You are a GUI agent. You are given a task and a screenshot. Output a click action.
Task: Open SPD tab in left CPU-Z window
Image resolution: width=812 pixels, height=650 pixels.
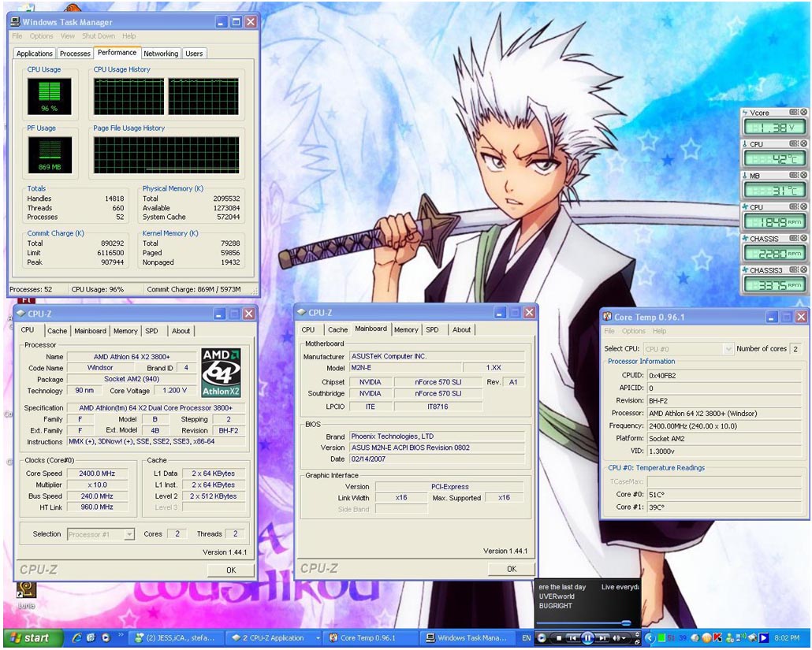pyautogui.click(x=151, y=331)
